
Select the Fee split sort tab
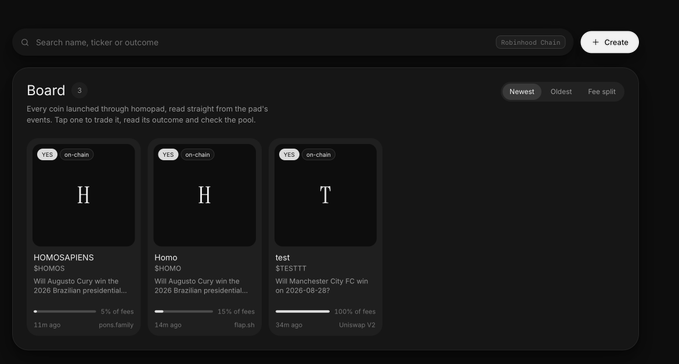[x=601, y=92]
